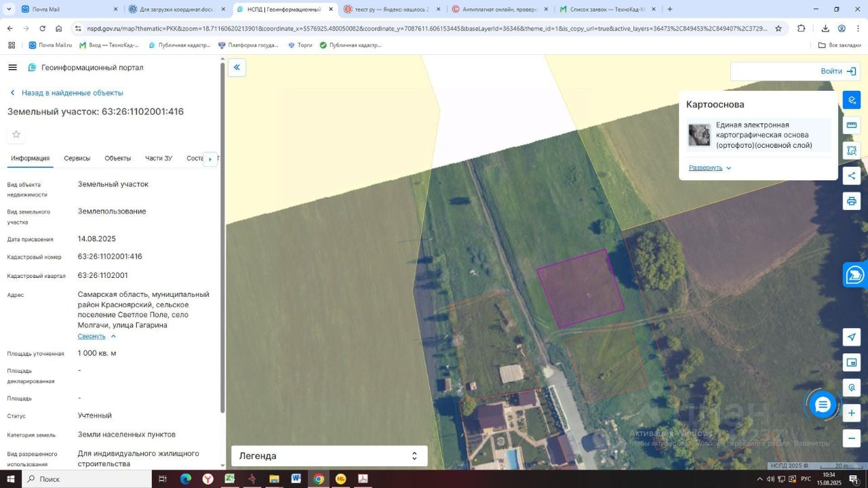This screenshot has height=488, width=868.
Task: Select the orthophoto basemap thumbnail
Action: coord(699,135)
